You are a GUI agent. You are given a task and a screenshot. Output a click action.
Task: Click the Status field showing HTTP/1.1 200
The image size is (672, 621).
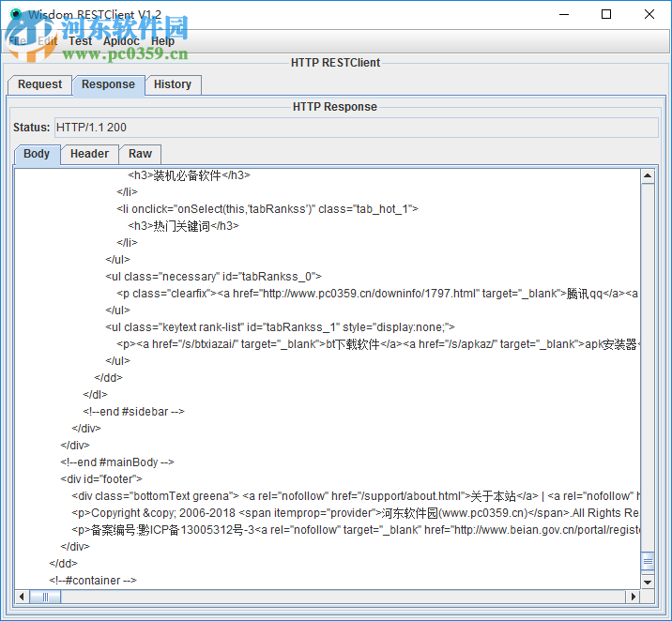pyautogui.click(x=356, y=128)
